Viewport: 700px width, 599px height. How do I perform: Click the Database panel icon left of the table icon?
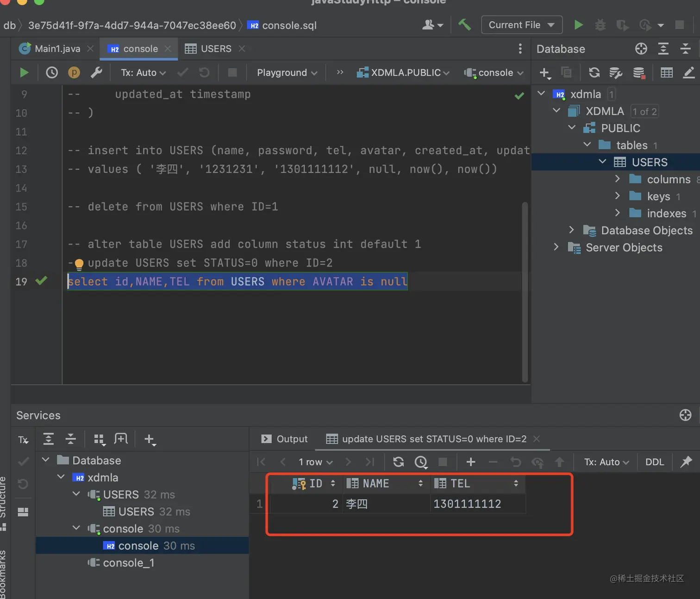tap(639, 73)
